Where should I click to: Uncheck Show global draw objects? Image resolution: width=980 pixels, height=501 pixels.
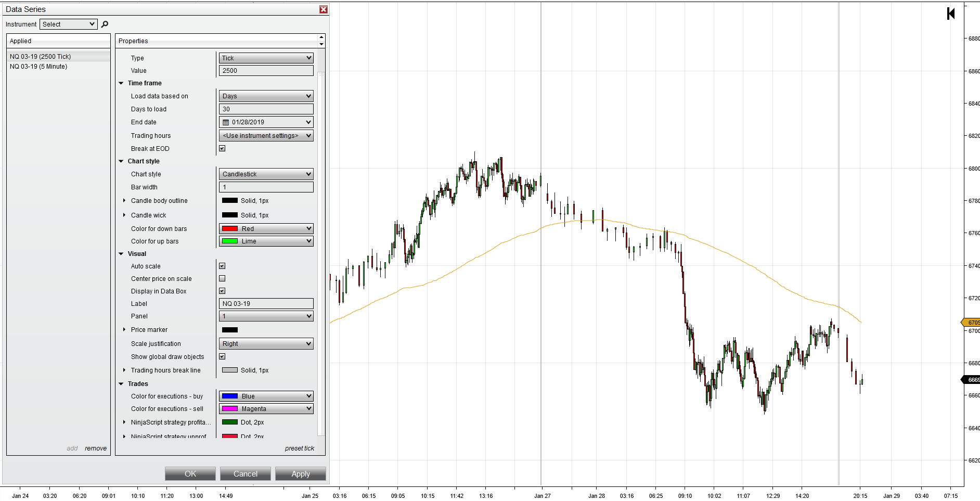coord(222,356)
